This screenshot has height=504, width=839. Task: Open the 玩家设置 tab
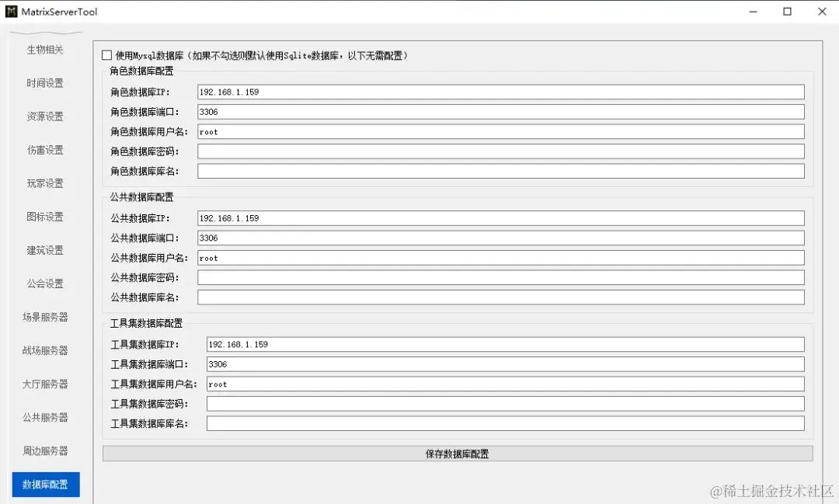pos(46,183)
